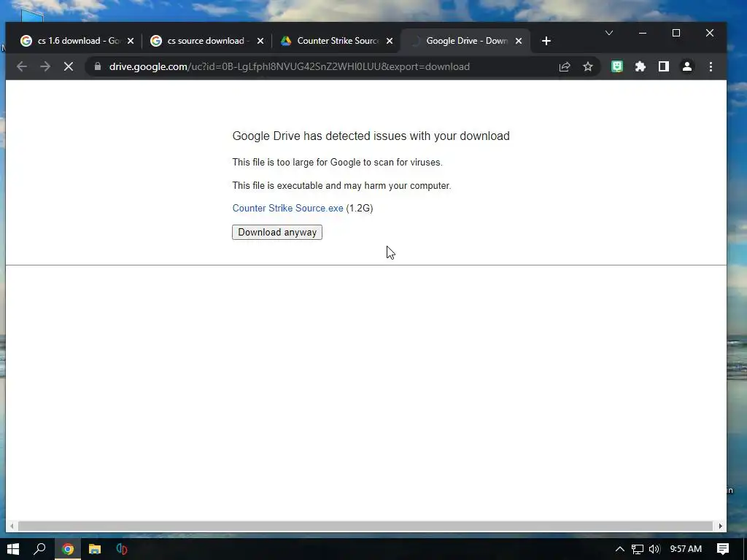Bookmark this page with the star icon

(588, 66)
